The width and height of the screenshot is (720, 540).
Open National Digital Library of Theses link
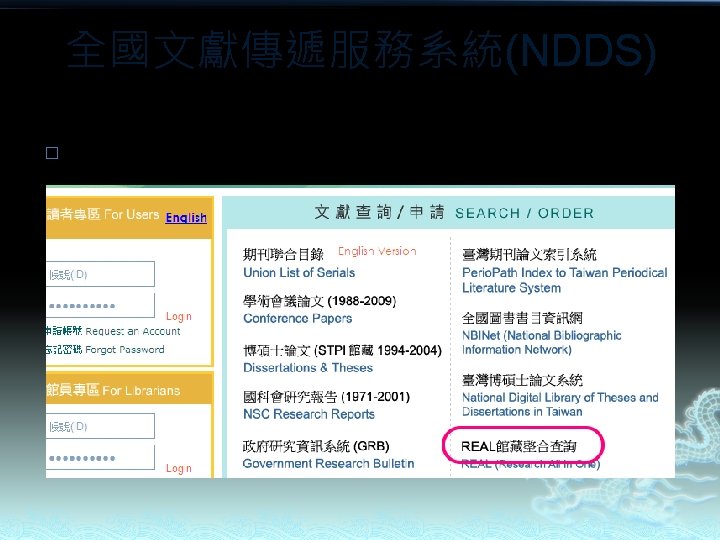[560, 405]
